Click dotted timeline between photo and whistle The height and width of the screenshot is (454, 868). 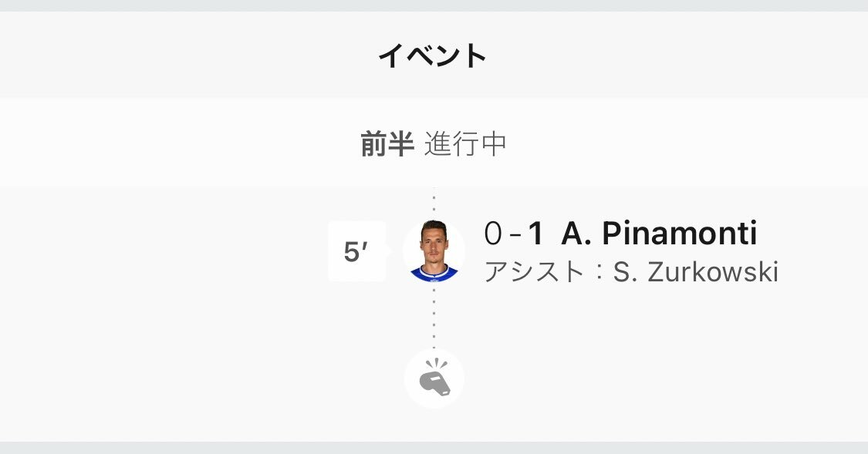tap(434, 315)
